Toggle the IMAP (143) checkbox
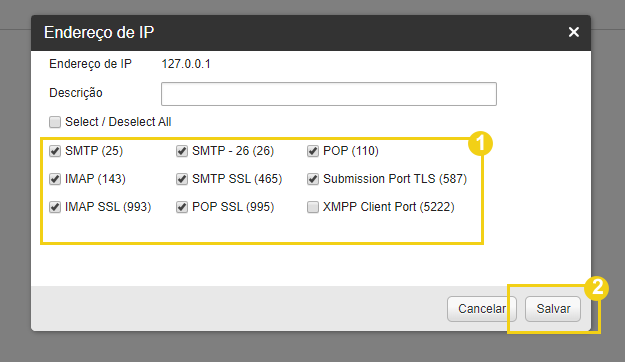625x362 pixels. click(x=55, y=179)
